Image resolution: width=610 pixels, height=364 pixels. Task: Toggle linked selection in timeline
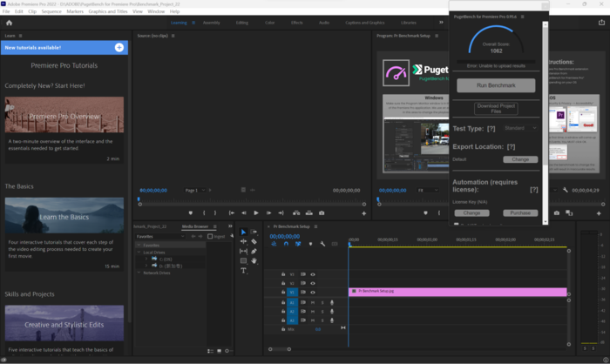coord(298,244)
